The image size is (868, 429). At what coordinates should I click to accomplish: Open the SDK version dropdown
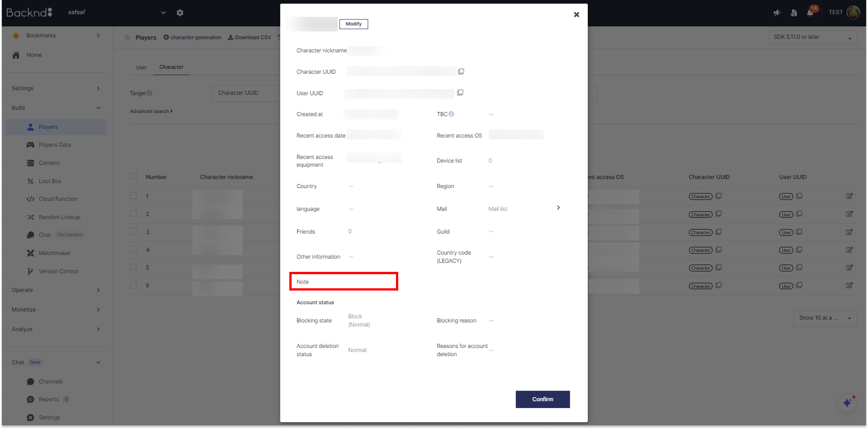click(x=813, y=37)
